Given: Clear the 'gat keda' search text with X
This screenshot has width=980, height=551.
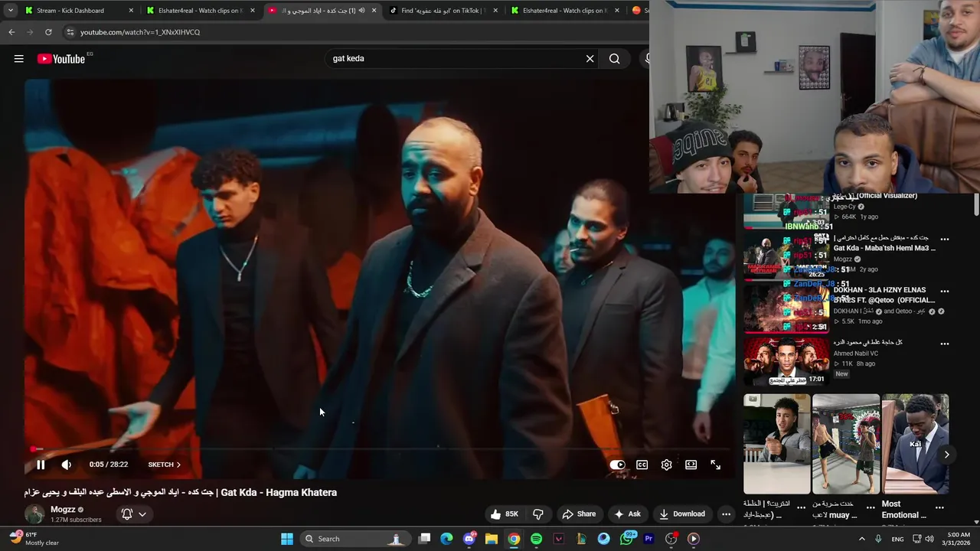Looking at the screenshot, I should coord(590,59).
